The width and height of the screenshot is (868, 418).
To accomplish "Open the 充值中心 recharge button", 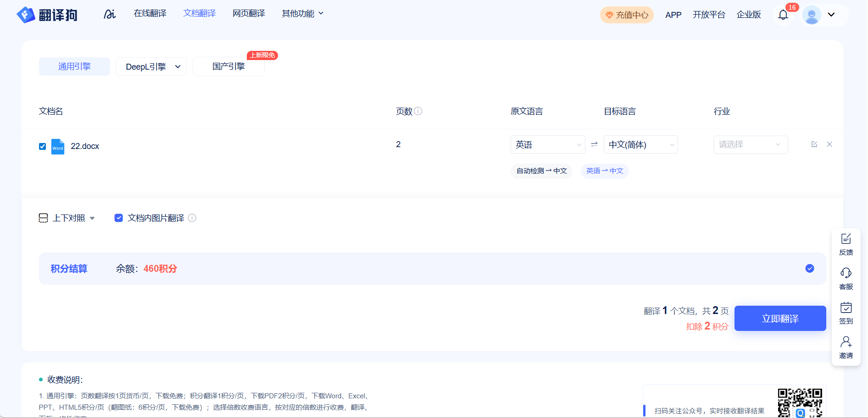I will tap(627, 15).
